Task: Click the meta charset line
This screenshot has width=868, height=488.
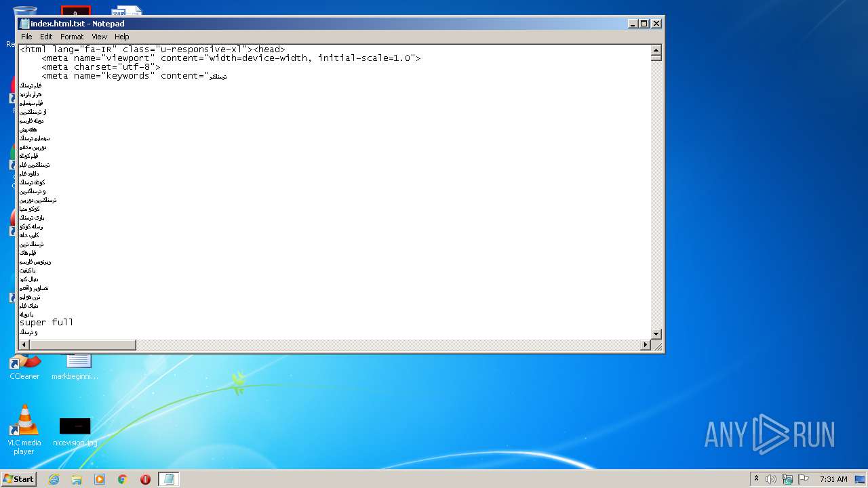Action: [101, 67]
